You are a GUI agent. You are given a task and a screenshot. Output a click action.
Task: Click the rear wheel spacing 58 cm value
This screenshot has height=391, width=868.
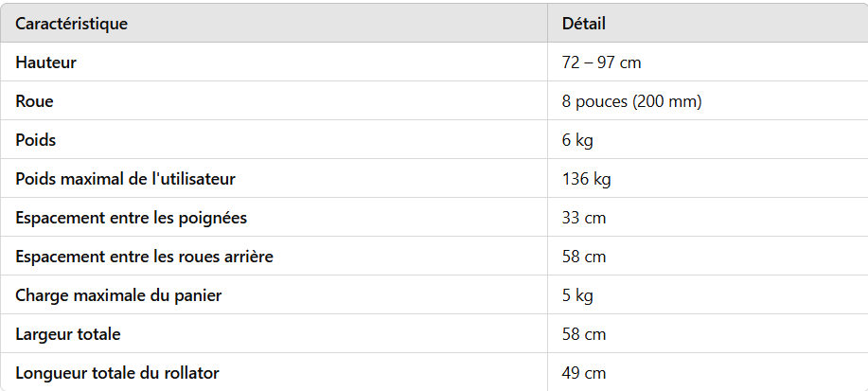coord(584,257)
